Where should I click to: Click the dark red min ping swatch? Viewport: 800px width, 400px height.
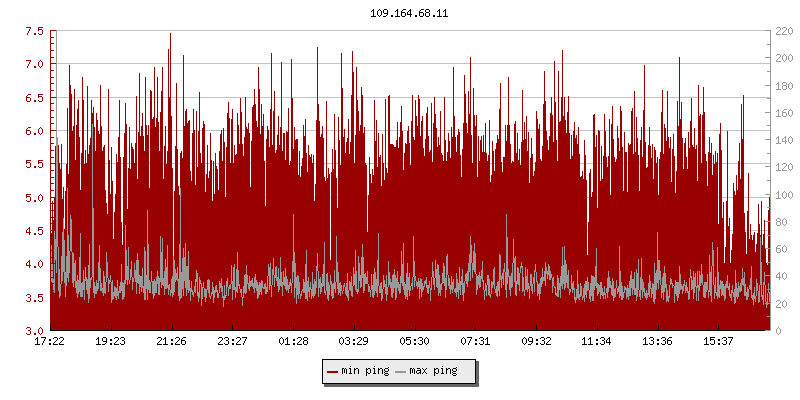click(x=332, y=371)
